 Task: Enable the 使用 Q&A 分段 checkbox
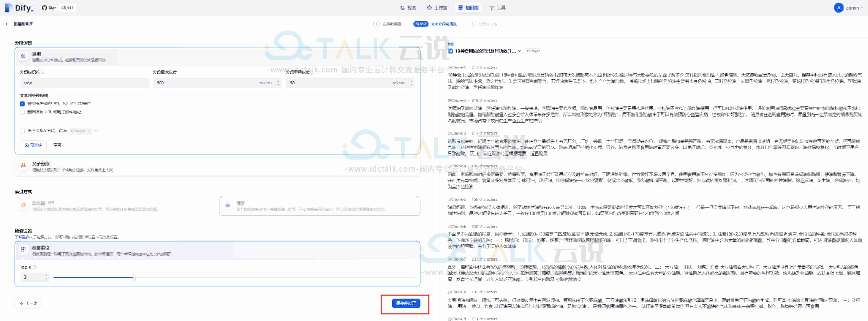pos(22,131)
